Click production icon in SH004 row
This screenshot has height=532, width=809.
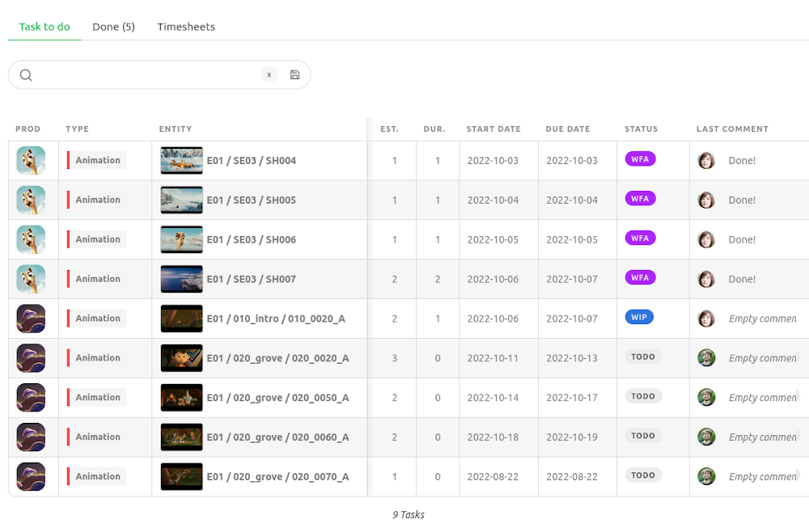coord(31,161)
